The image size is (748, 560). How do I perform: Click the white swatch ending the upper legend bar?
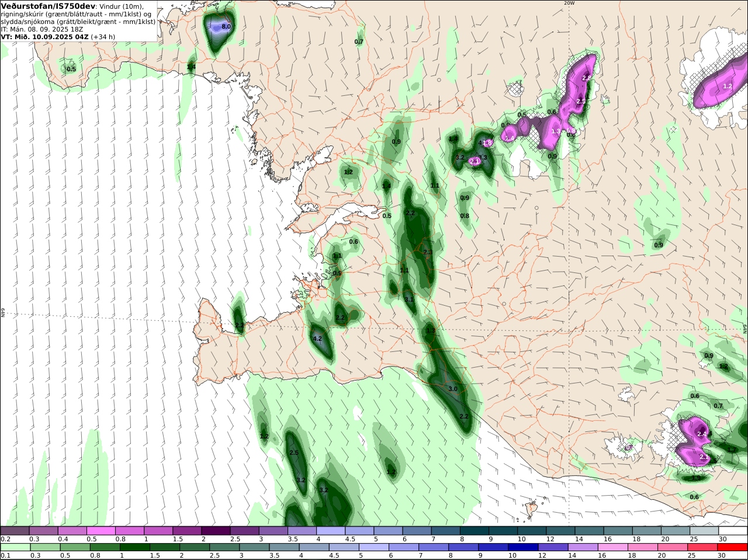click(733, 531)
